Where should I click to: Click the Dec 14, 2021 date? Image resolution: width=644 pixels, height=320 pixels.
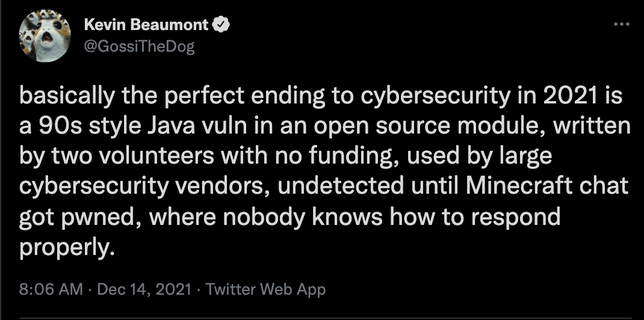pyautogui.click(x=144, y=290)
